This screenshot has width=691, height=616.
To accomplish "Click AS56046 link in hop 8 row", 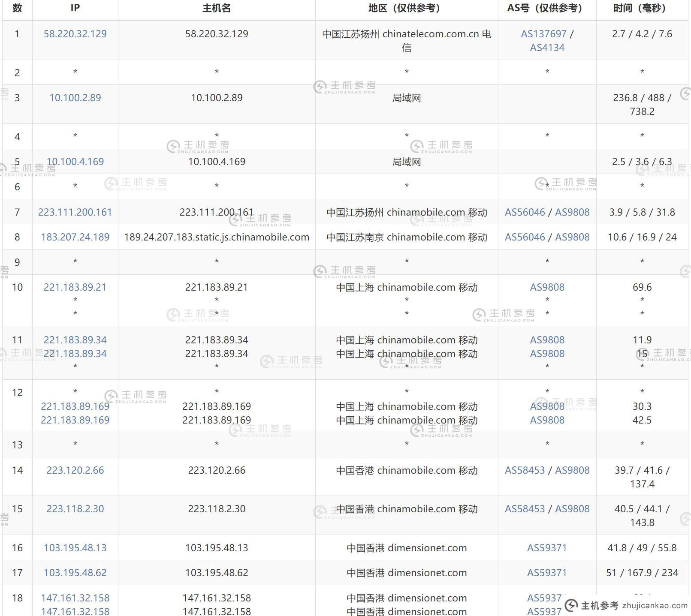I will point(525,237).
